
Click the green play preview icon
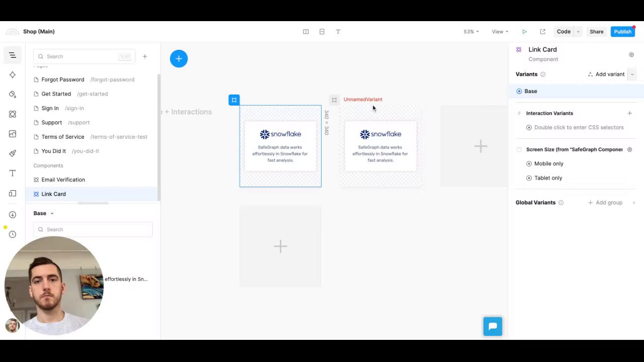click(x=524, y=32)
